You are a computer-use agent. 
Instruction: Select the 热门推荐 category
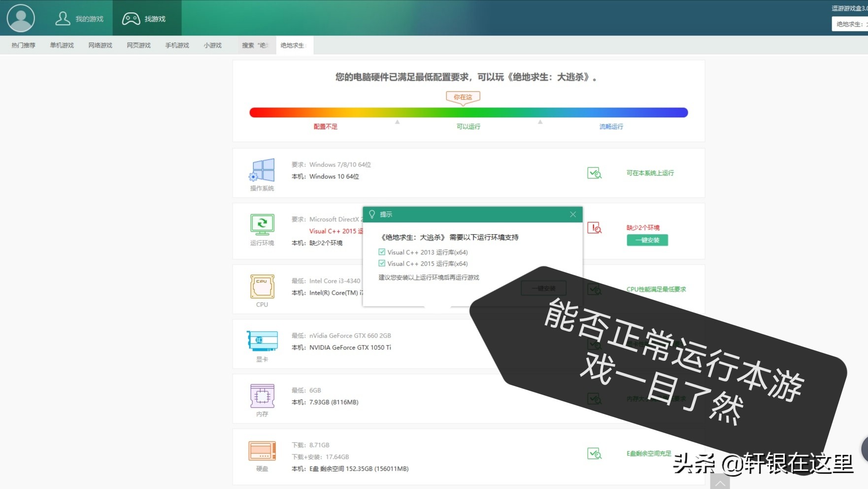pos(24,45)
